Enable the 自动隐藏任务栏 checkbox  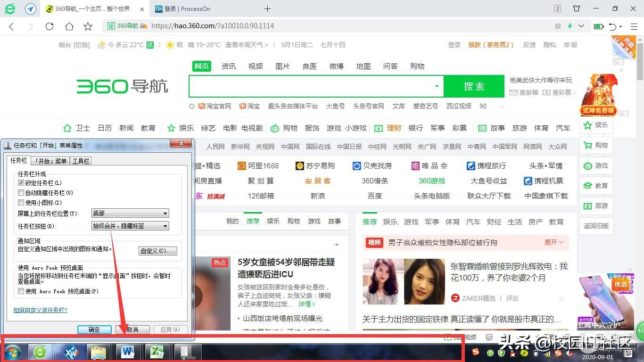(x=21, y=193)
